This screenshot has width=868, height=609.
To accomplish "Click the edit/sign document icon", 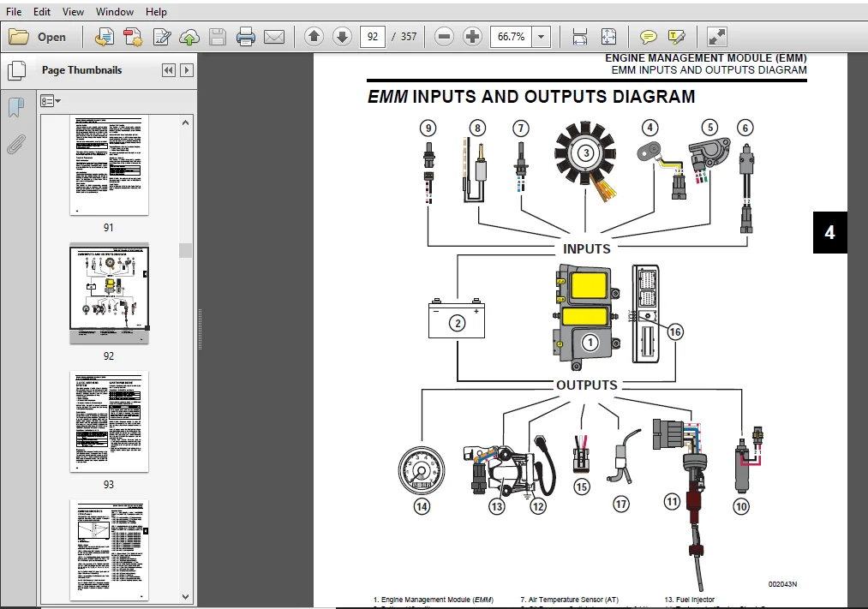I will coord(162,37).
